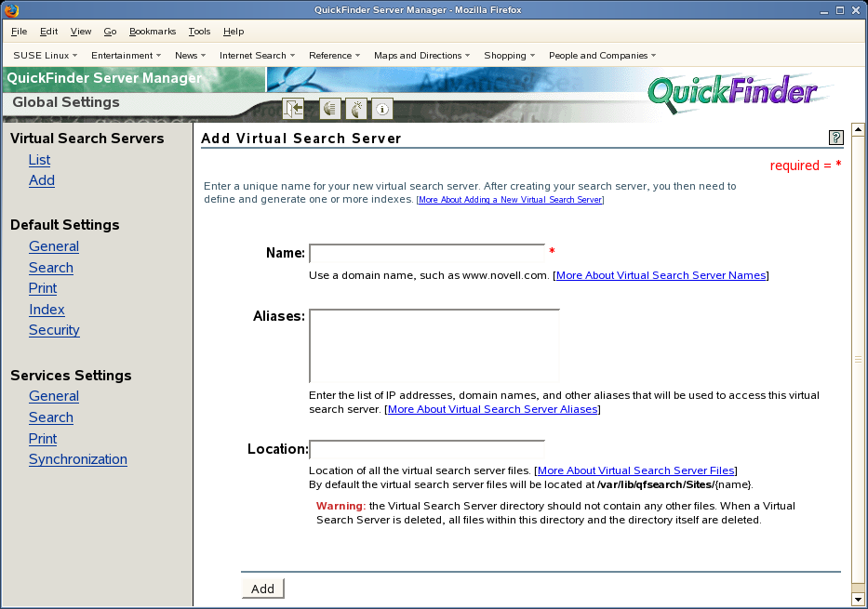Click the round info icon

382,109
